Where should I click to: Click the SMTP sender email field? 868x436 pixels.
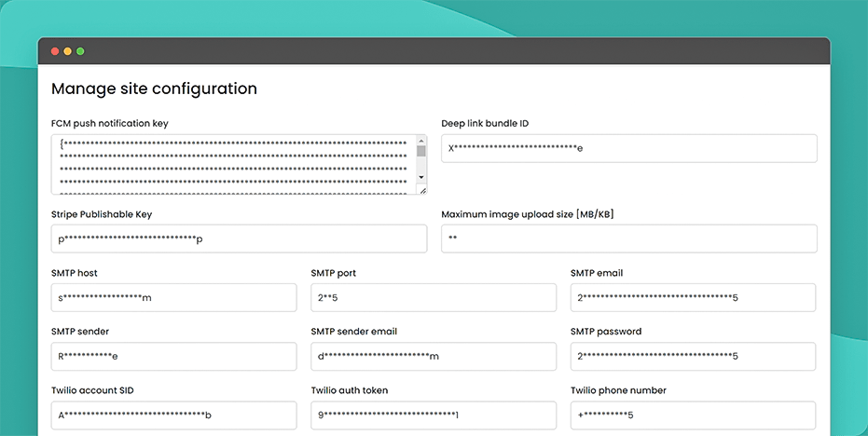[434, 356]
